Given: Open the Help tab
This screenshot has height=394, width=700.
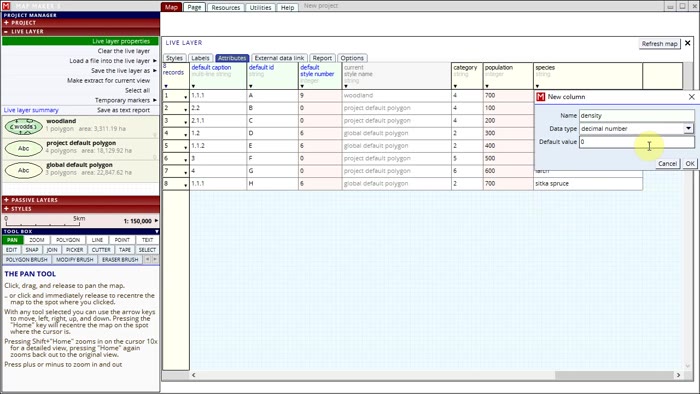Looking at the screenshot, I should (288, 8).
